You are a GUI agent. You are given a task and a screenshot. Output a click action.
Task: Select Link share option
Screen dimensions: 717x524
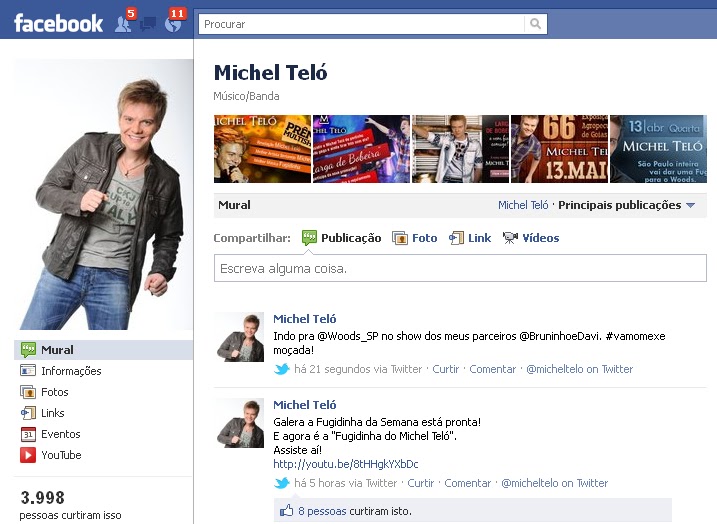[x=479, y=238]
